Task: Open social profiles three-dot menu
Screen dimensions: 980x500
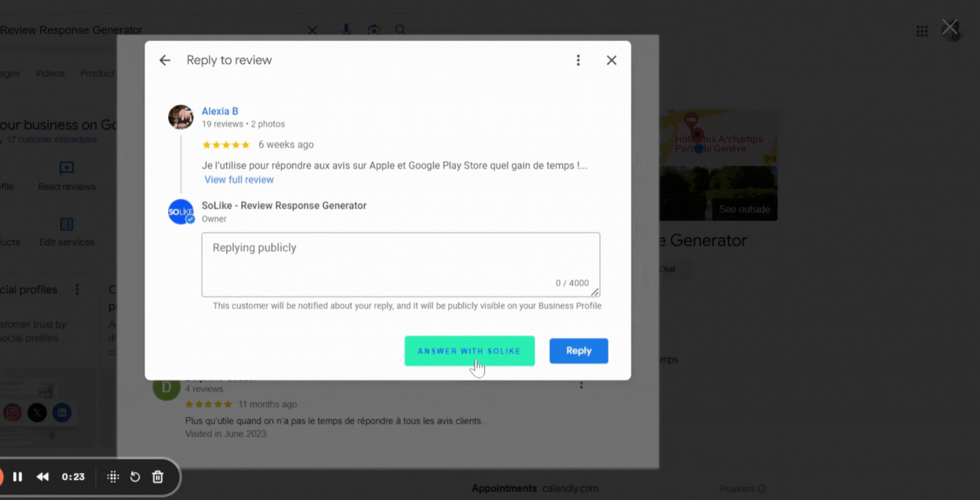Action: click(77, 289)
